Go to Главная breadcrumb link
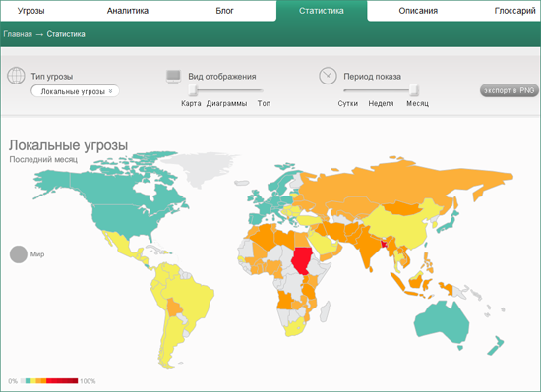 tap(18, 34)
